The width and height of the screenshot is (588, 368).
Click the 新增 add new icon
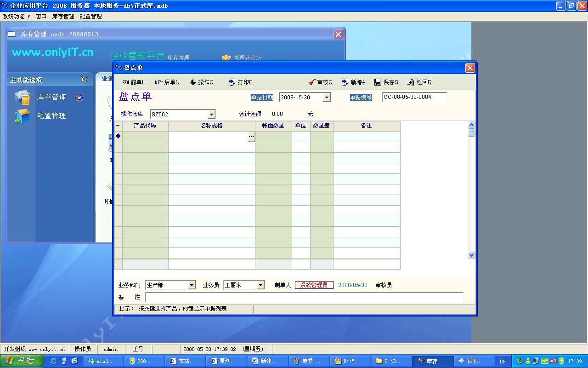click(345, 82)
